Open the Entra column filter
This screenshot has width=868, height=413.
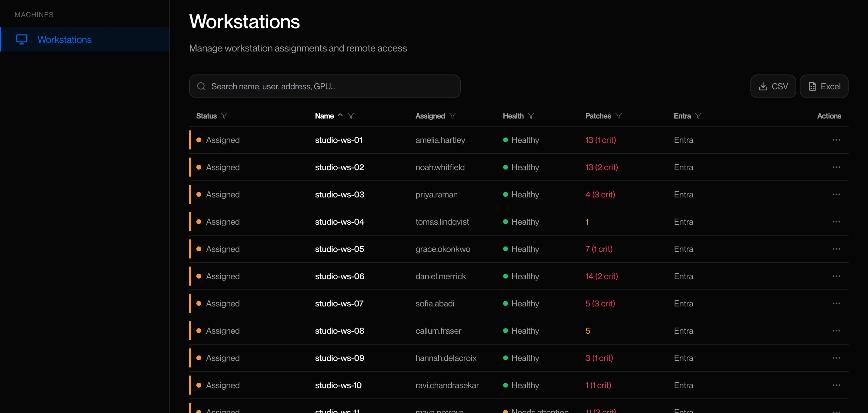pyautogui.click(x=699, y=116)
